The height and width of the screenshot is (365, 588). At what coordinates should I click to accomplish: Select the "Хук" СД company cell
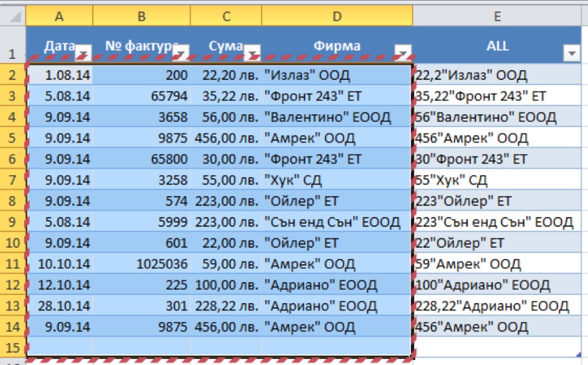tap(337, 180)
